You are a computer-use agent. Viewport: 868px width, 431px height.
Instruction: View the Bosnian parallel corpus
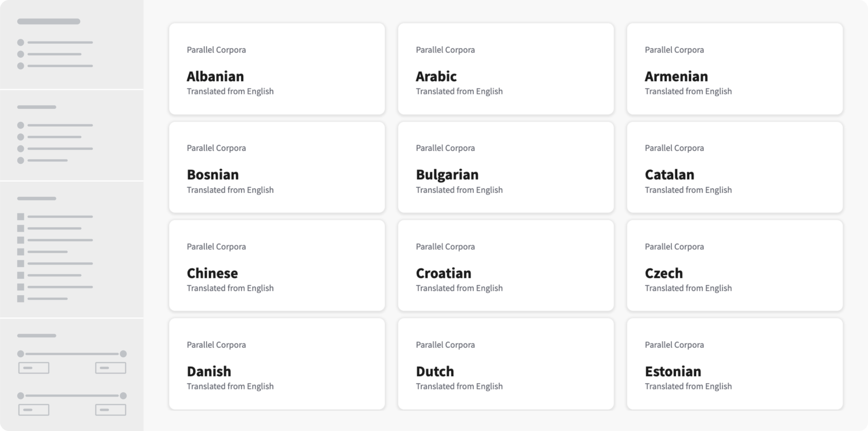point(277,167)
